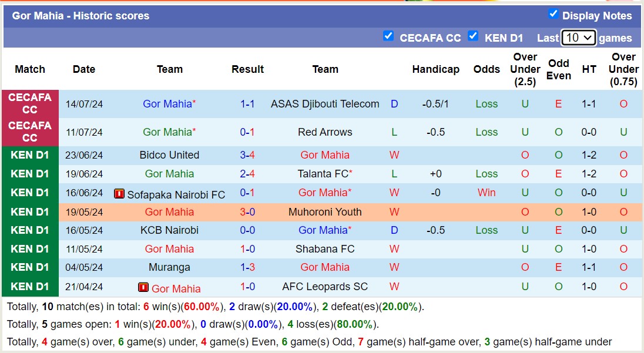Open the ASAS Djibouti Telecom team link
This screenshot has width=644, height=353.
[x=325, y=103]
